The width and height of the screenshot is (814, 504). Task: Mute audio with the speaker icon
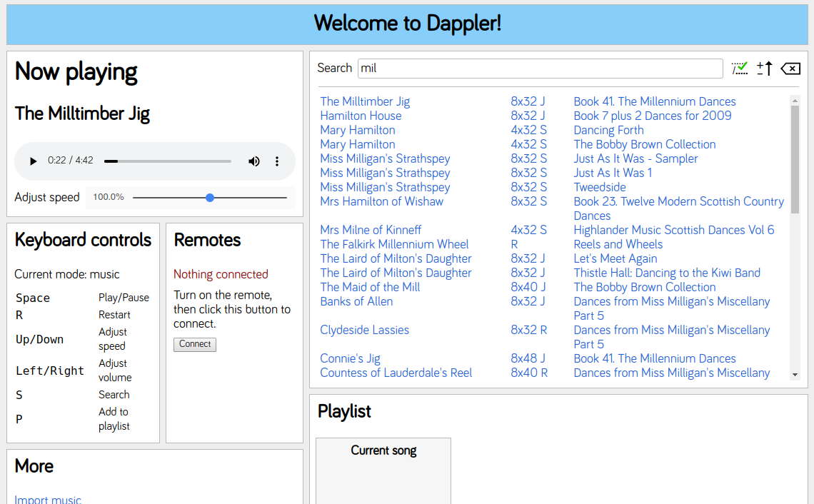click(x=254, y=161)
